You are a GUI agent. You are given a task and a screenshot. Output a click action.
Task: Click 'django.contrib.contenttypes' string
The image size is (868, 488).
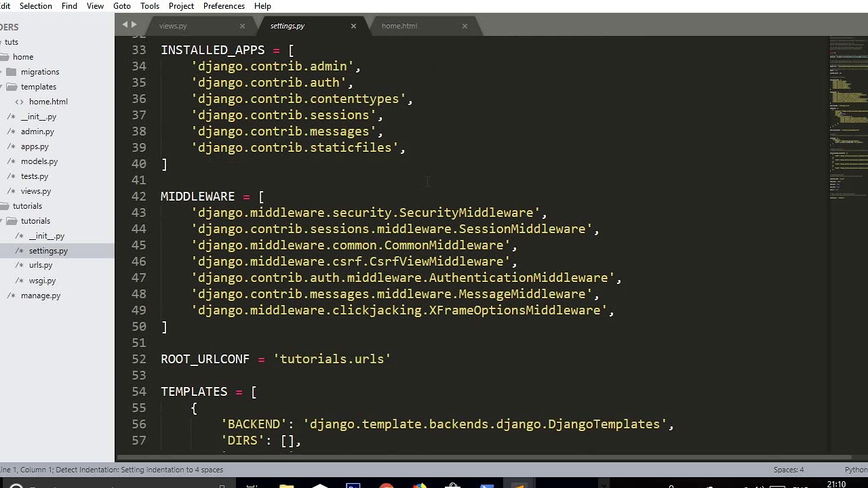pyautogui.click(x=298, y=99)
